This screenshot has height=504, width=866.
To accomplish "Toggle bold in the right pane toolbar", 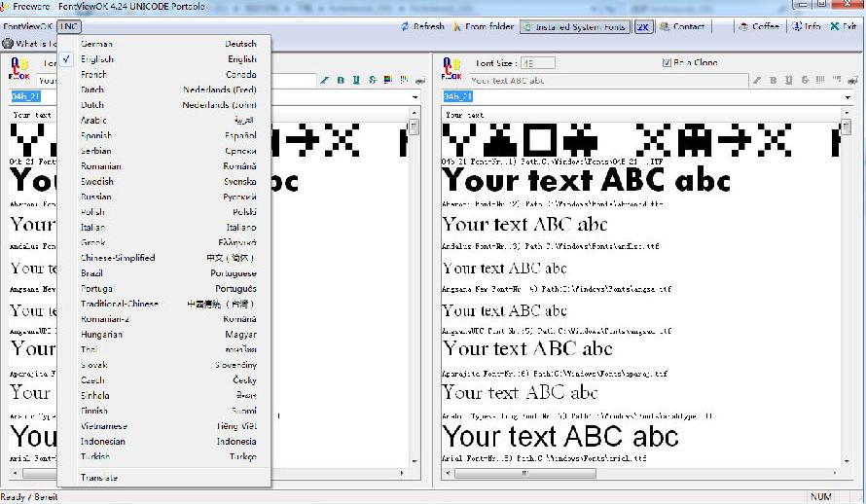I will tap(771, 80).
